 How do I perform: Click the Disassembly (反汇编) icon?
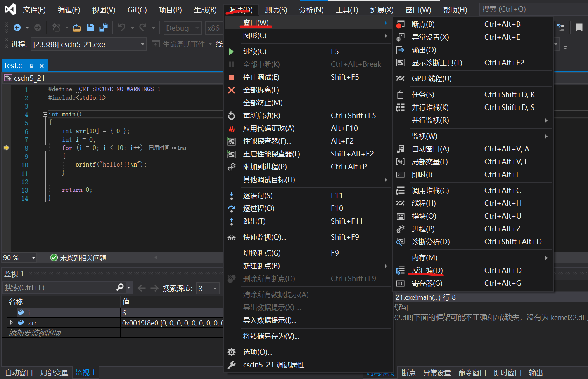(x=400, y=271)
